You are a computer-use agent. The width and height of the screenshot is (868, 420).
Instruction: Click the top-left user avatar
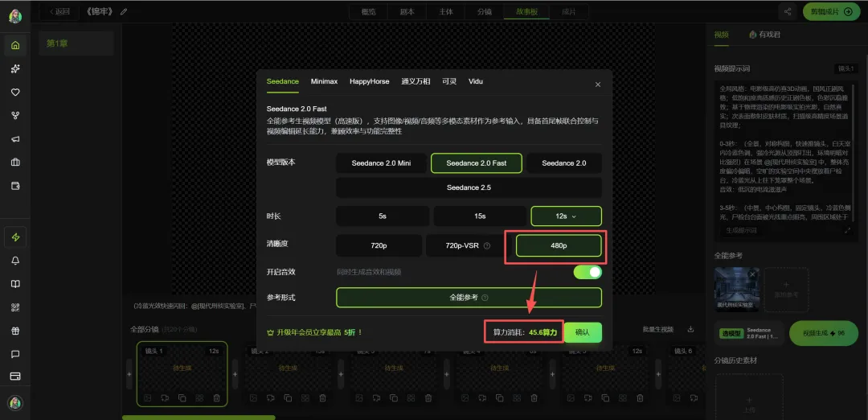(15, 15)
